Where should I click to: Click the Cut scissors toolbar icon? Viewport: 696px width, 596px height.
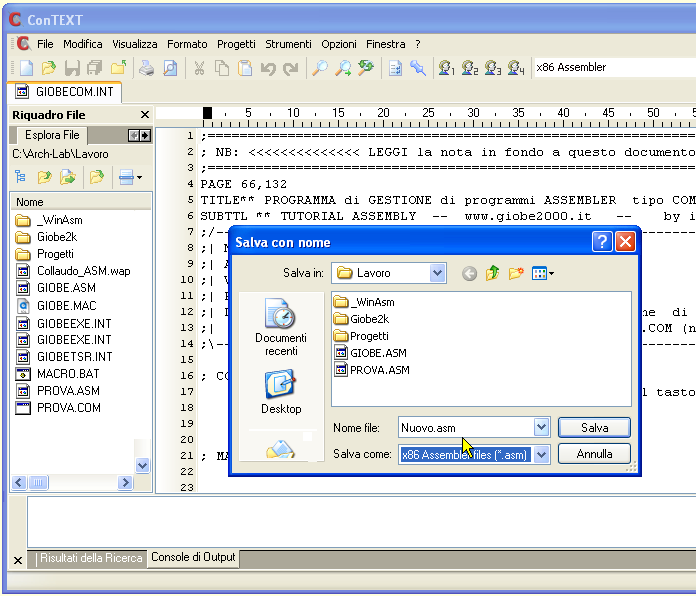point(199,68)
